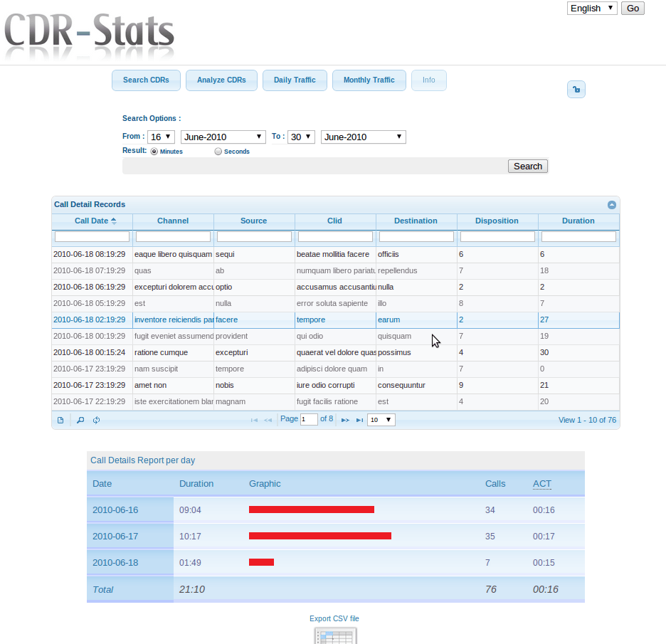This screenshot has height=644, width=666.
Task: Reload the grid with the refresh icon
Action: [x=96, y=420]
